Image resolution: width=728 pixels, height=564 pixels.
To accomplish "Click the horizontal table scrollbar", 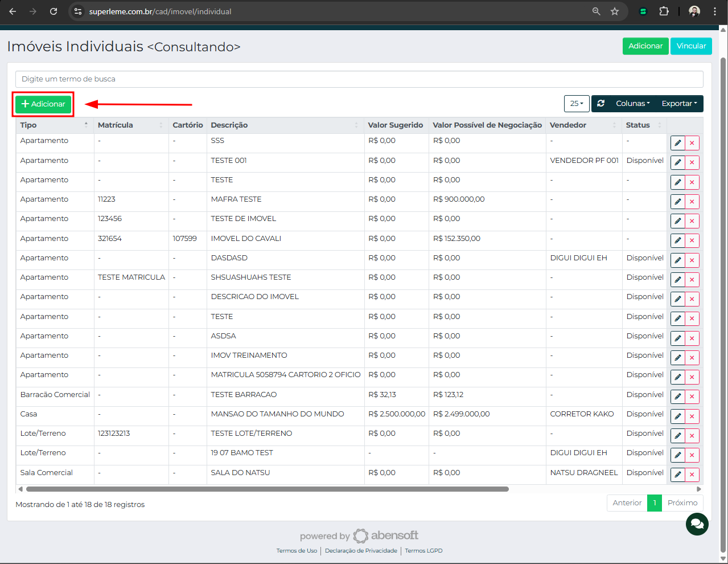I will 268,489.
